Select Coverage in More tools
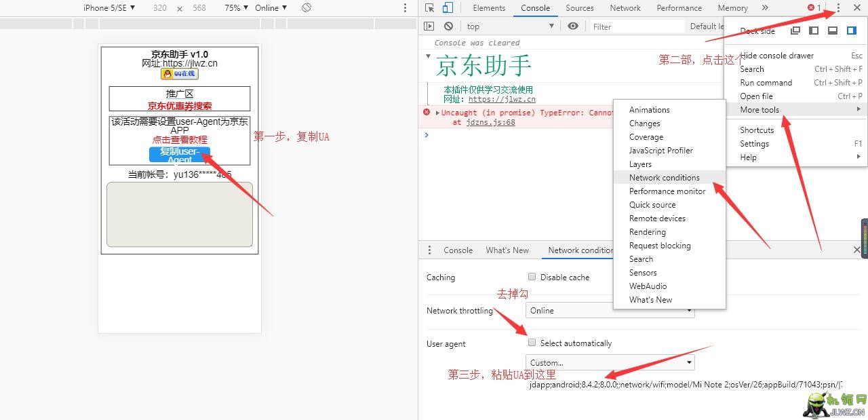Viewport: 868px width, 420px height. click(x=669, y=137)
